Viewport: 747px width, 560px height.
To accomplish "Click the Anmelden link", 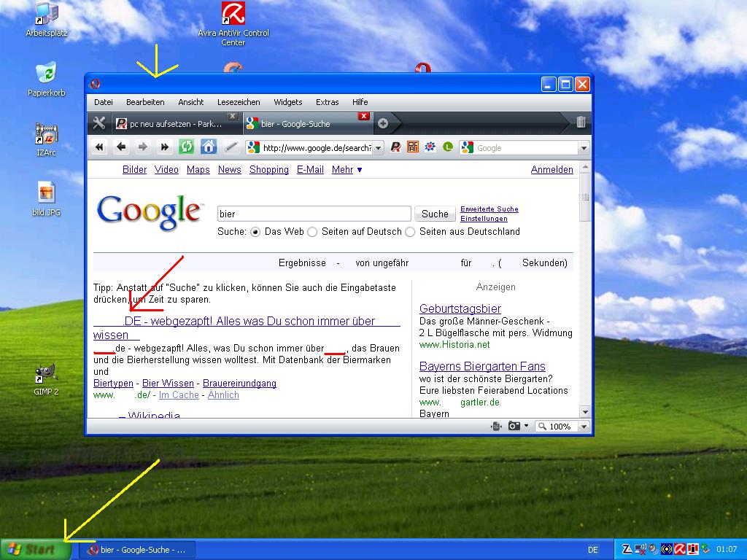I will tap(552, 169).
